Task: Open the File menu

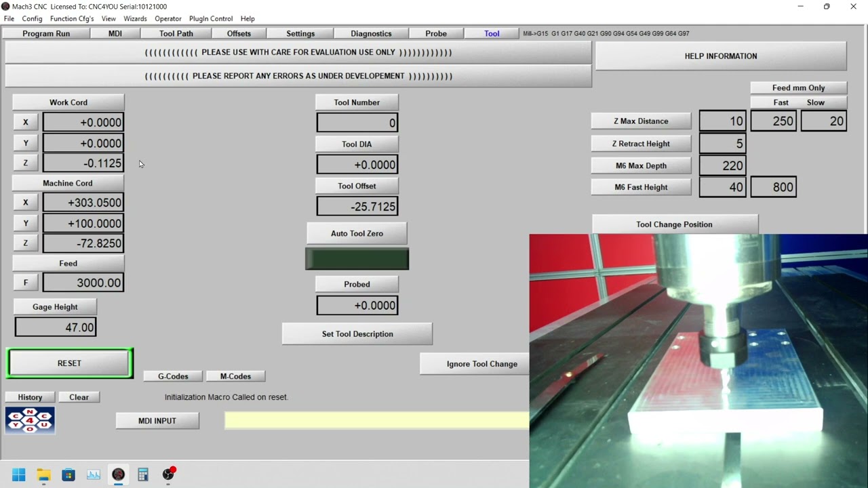Action: tap(9, 18)
